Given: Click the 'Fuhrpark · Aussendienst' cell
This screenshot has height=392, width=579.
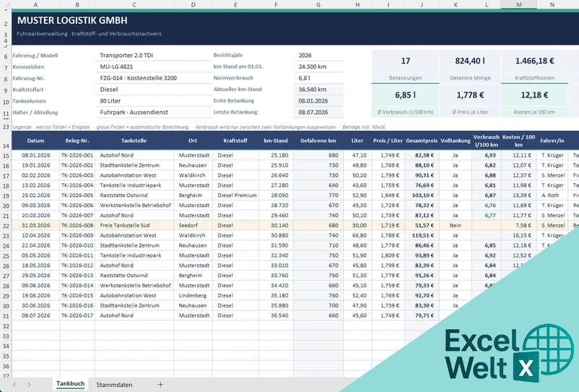Looking at the screenshot, I should 153,112.
